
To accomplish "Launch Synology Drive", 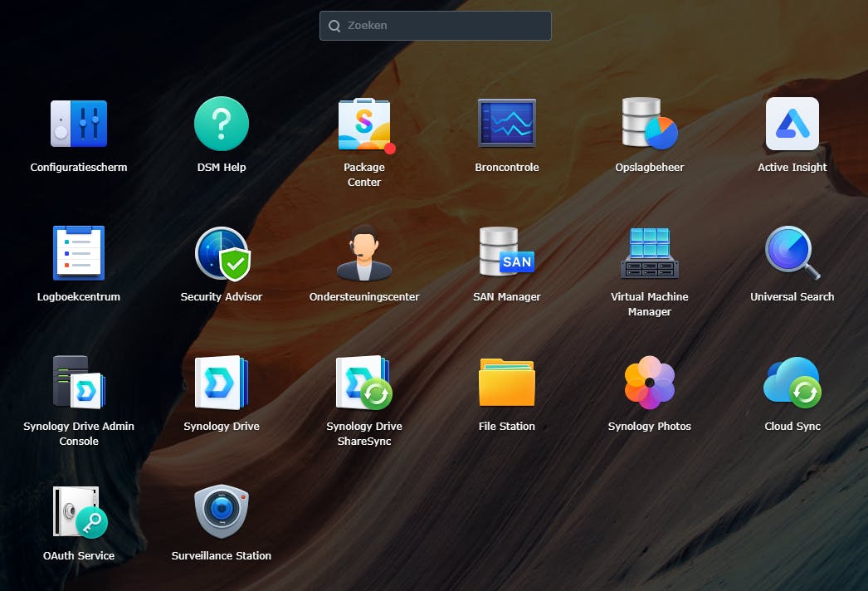I will [x=222, y=382].
